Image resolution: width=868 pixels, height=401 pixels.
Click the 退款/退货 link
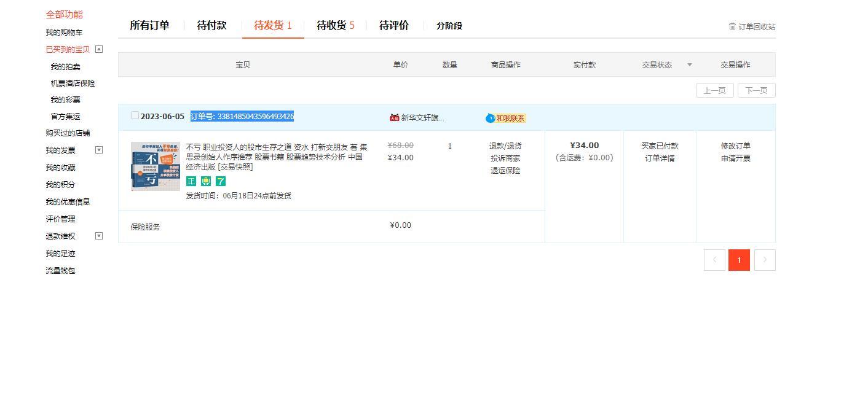pos(505,146)
